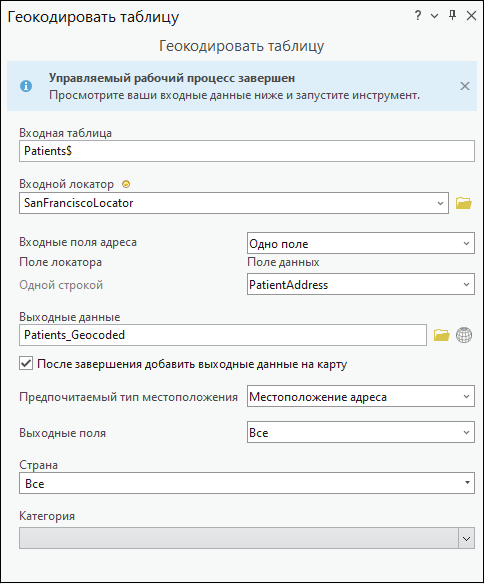484x584 pixels.
Task: Uncheck add output to map after completion
Action: pyautogui.click(x=26, y=363)
